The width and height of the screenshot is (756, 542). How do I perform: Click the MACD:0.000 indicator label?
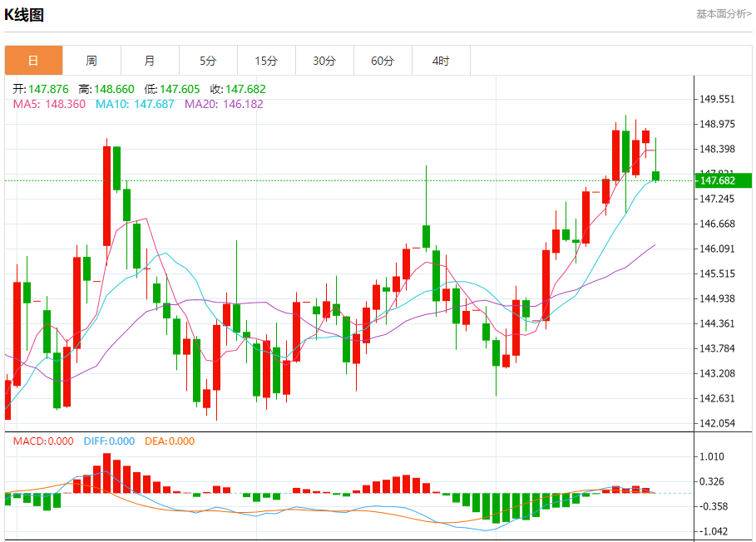coord(43,441)
